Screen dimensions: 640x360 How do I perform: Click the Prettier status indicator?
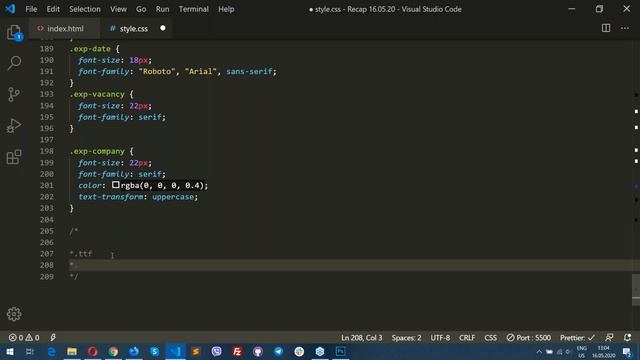tap(577, 338)
